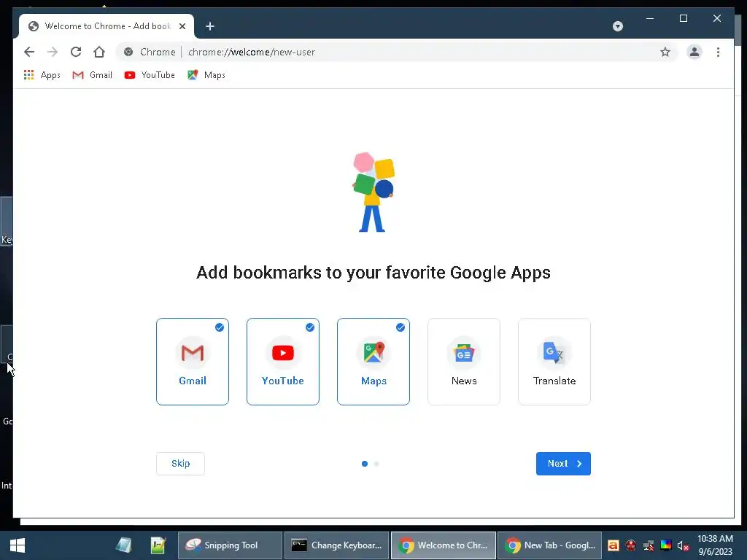Deselect the Maps app card

click(373, 362)
